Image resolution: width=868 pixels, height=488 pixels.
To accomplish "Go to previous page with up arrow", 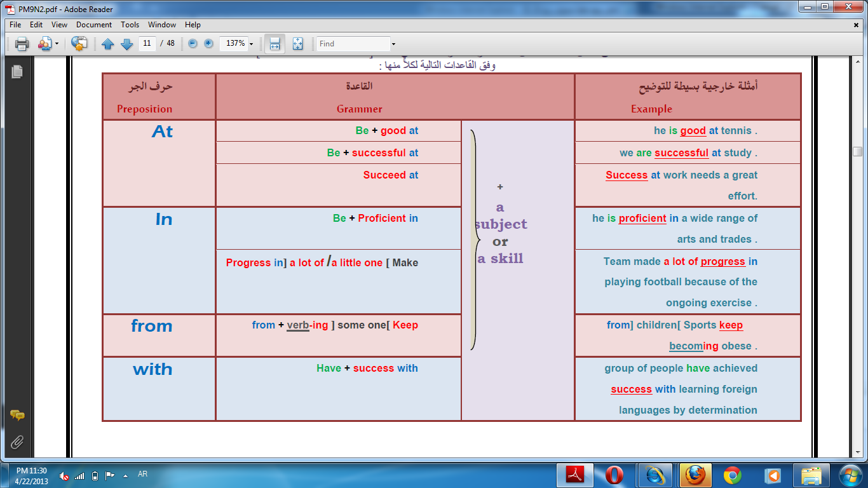I will (x=108, y=44).
